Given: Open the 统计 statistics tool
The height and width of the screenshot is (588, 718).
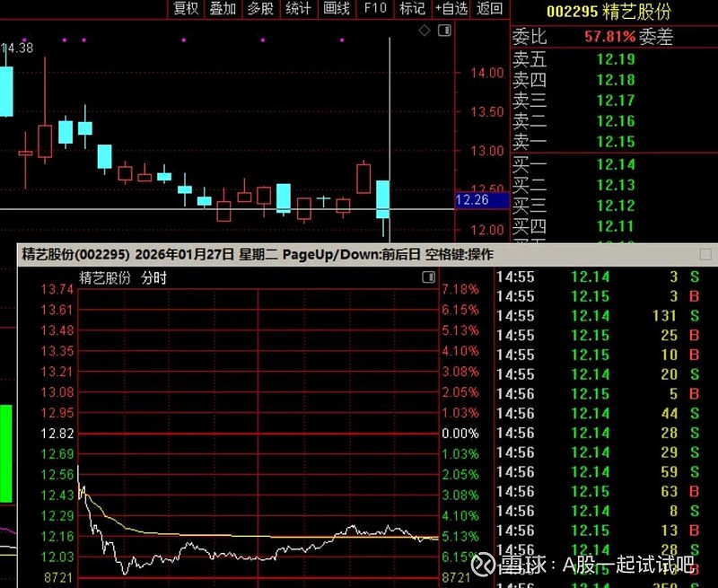Looking at the screenshot, I should coord(298,8).
